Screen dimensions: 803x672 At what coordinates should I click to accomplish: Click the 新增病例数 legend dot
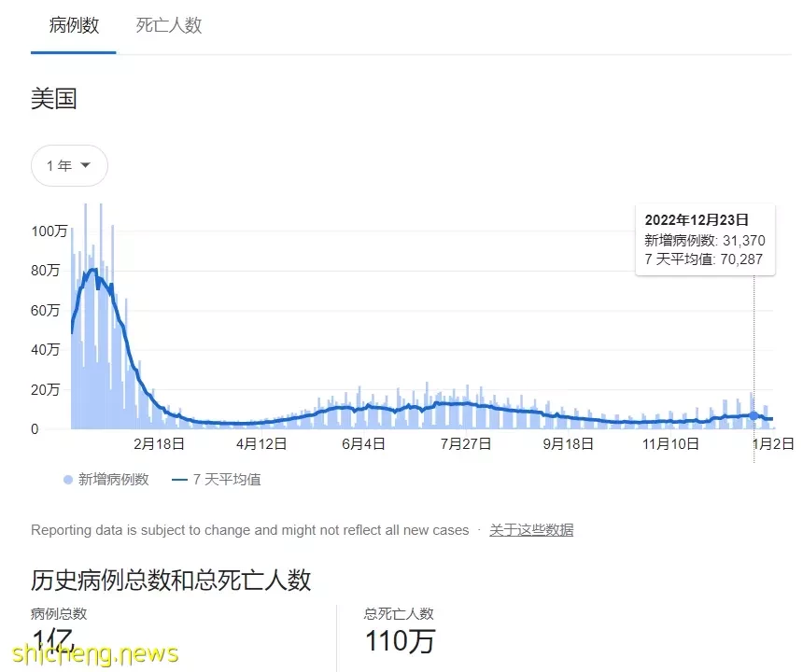point(67,480)
